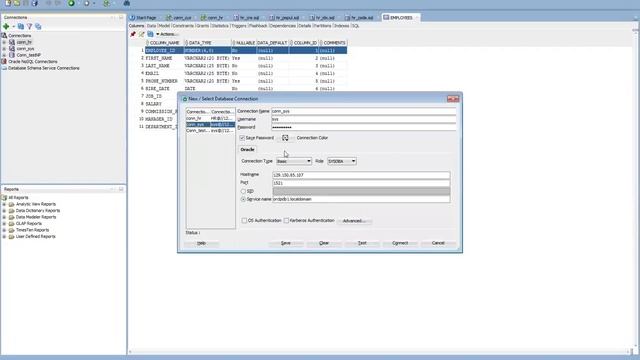Click the Oracle tab in connection dialog

coord(247,150)
